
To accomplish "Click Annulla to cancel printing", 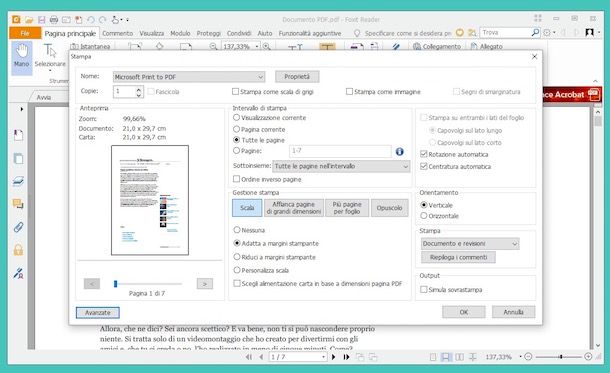I will [514, 312].
